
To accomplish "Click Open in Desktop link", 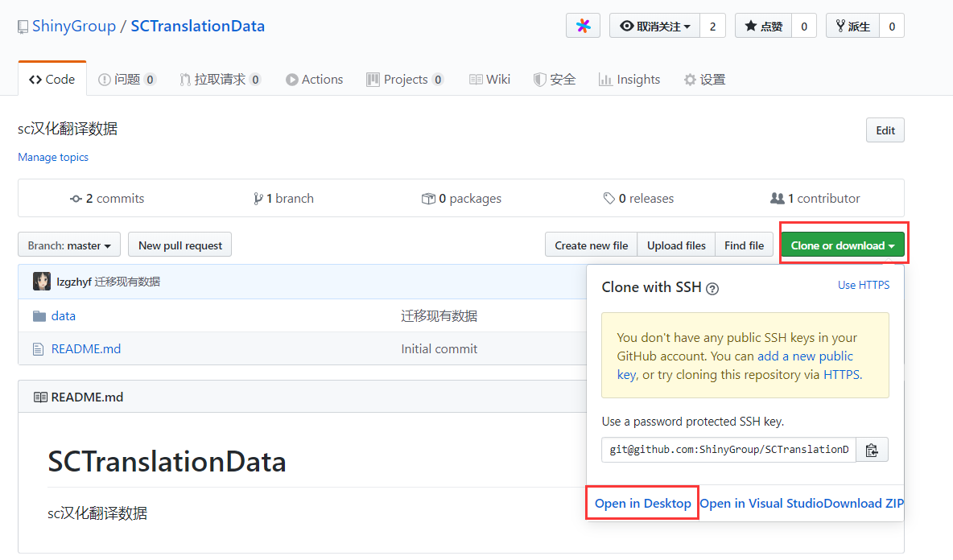I will [x=642, y=503].
